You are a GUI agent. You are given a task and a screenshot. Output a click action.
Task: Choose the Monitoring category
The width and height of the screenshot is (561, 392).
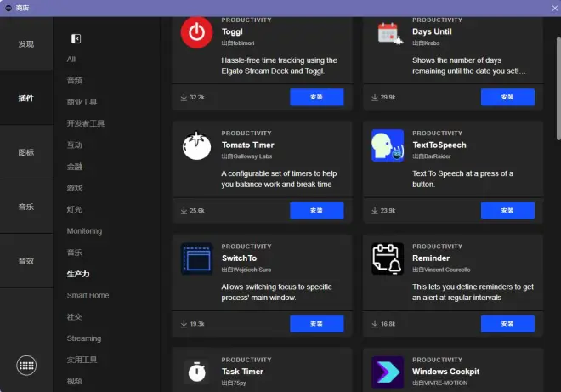point(84,231)
